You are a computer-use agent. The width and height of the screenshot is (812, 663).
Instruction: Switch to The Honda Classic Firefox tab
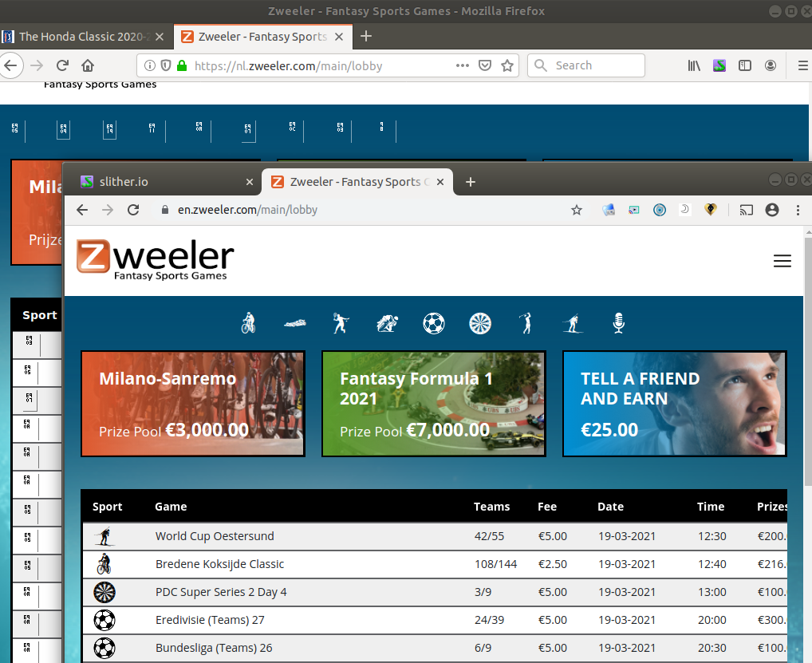(x=80, y=37)
